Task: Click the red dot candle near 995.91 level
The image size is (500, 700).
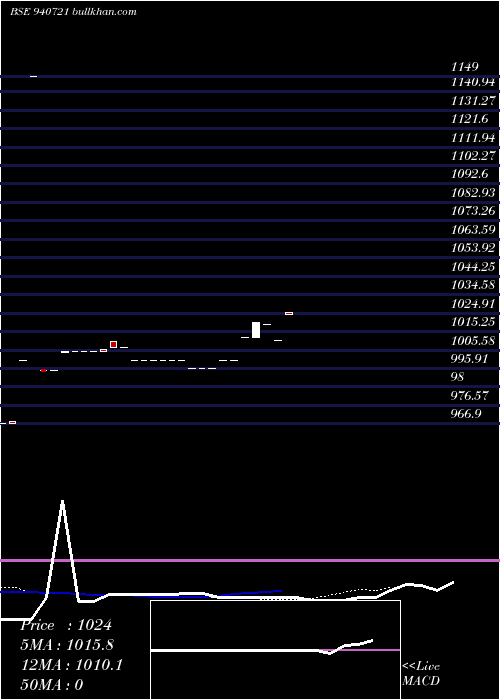Action: point(43,370)
